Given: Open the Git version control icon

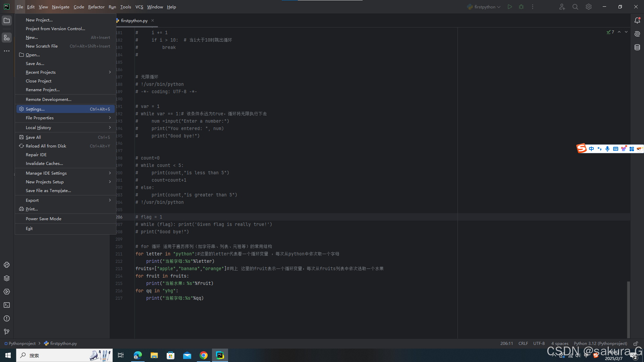Looking at the screenshot, I should tap(7, 332).
